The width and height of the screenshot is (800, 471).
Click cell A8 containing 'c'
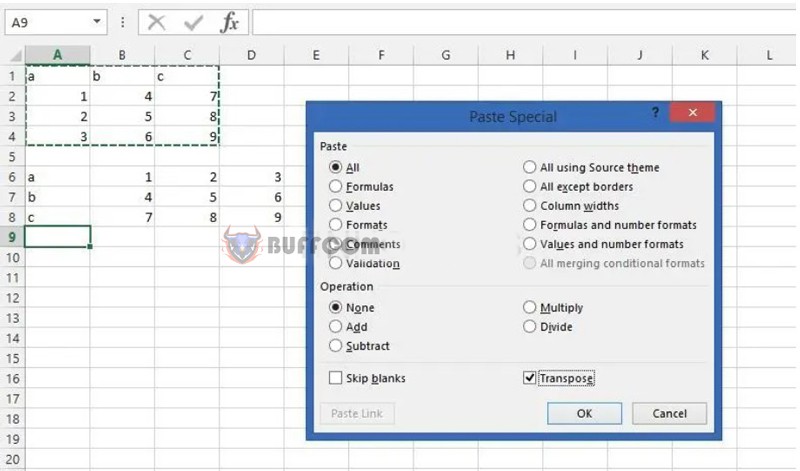tap(58, 217)
